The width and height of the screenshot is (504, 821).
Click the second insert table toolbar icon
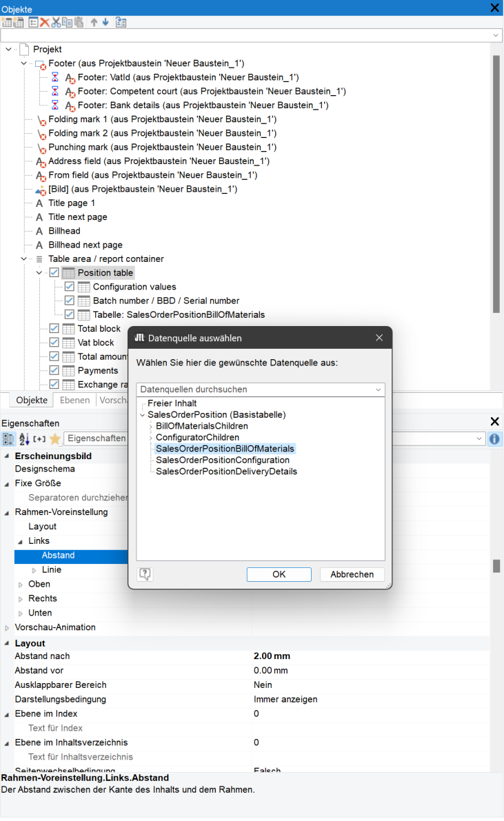click(19, 23)
